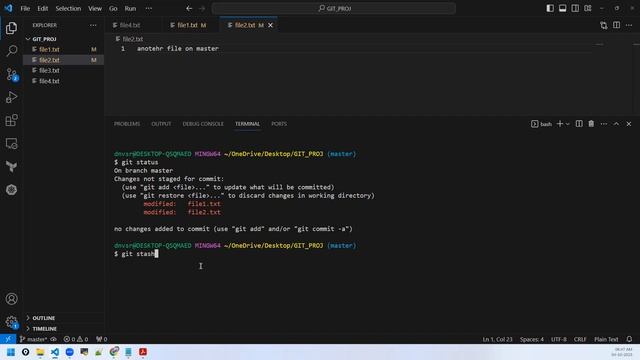Open the File menu

(x=25, y=8)
